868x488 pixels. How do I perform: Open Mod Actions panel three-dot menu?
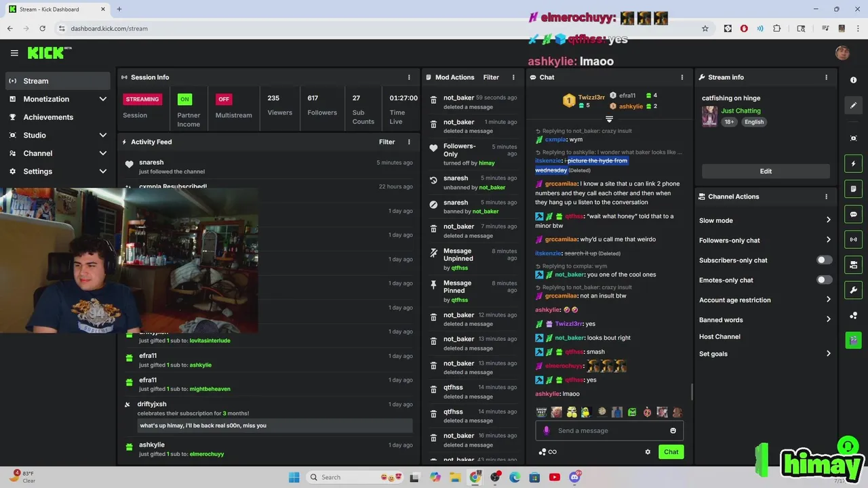tap(513, 77)
